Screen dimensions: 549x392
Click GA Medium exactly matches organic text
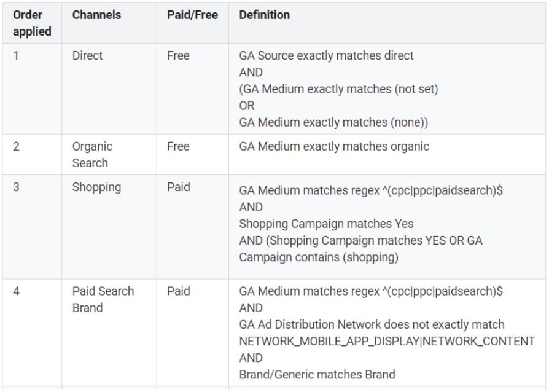334,146
